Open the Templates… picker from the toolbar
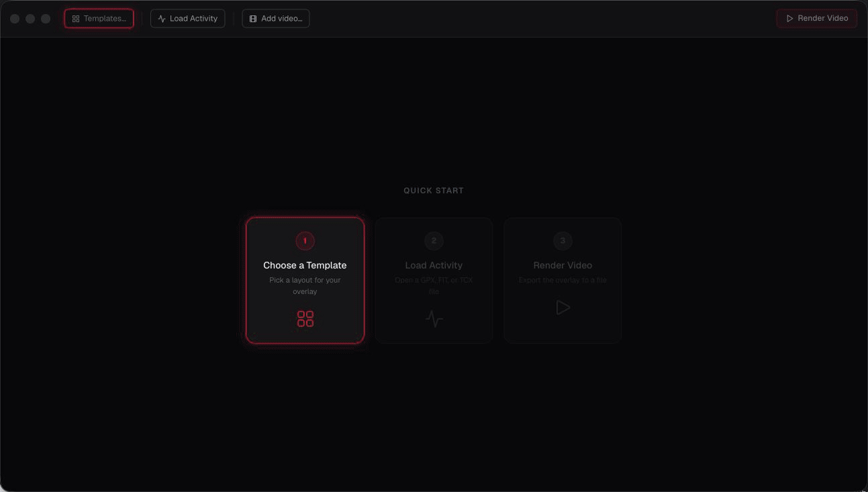This screenshot has height=492, width=868. (x=99, y=19)
